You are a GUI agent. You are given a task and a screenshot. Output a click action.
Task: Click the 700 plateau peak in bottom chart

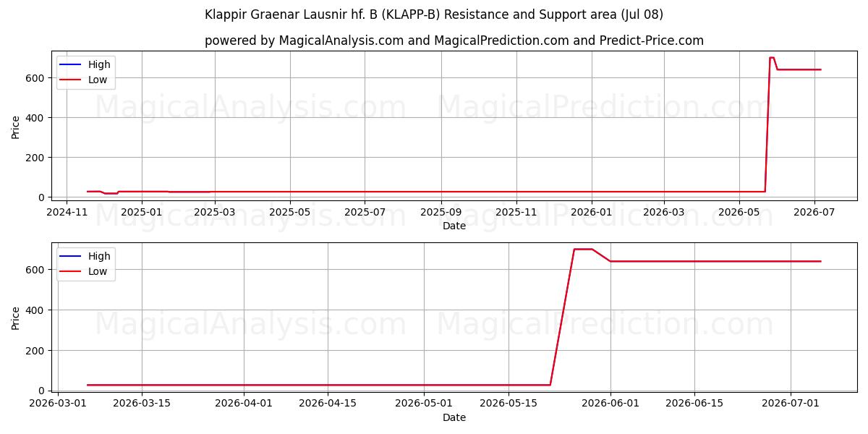pyautogui.click(x=583, y=249)
